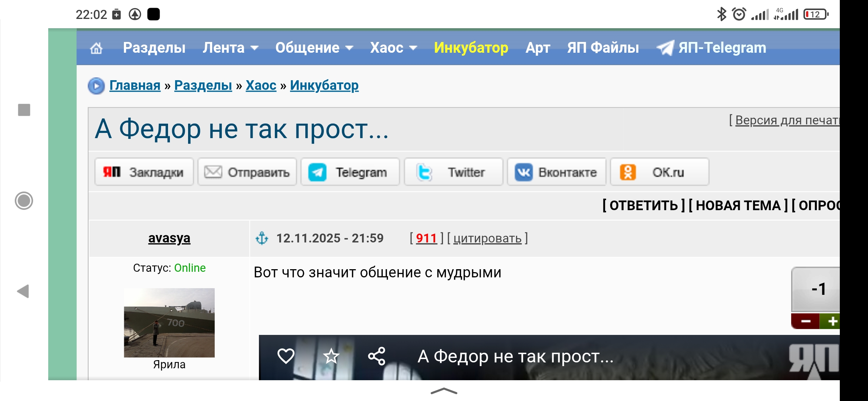
Task: Start a НОВАЯ ТЕМА thread
Action: (x=738, y=205)
